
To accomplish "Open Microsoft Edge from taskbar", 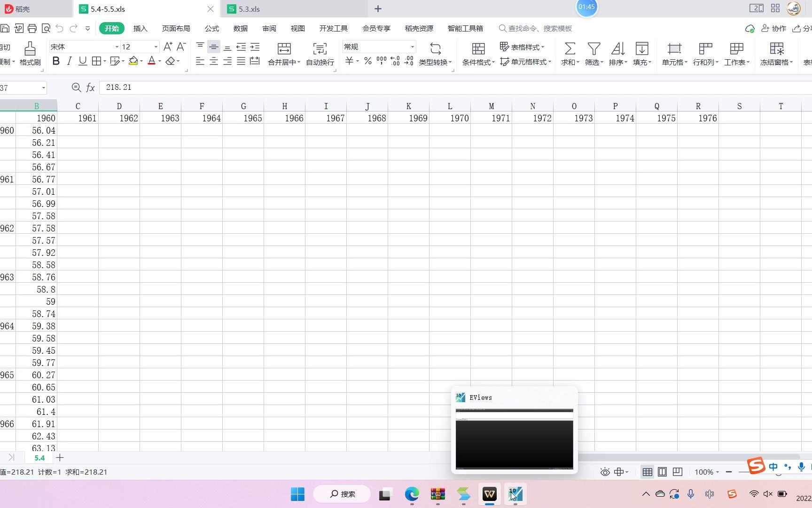I will 412,494.
